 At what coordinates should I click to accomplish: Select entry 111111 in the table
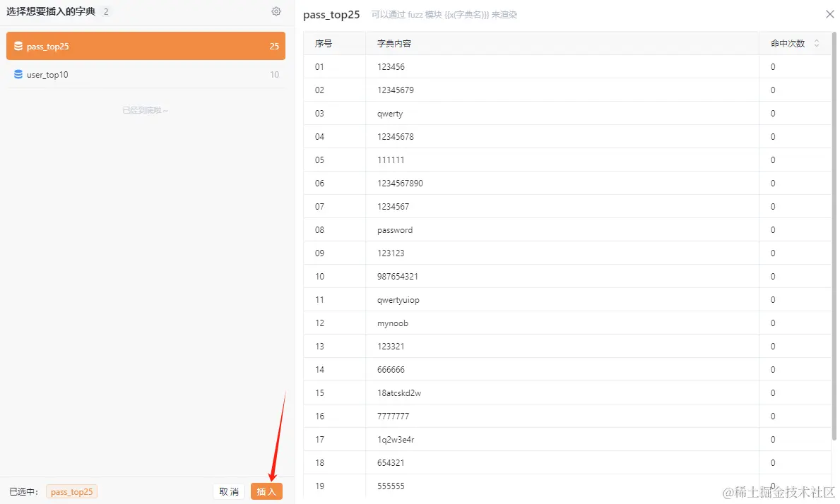[391, 160]
